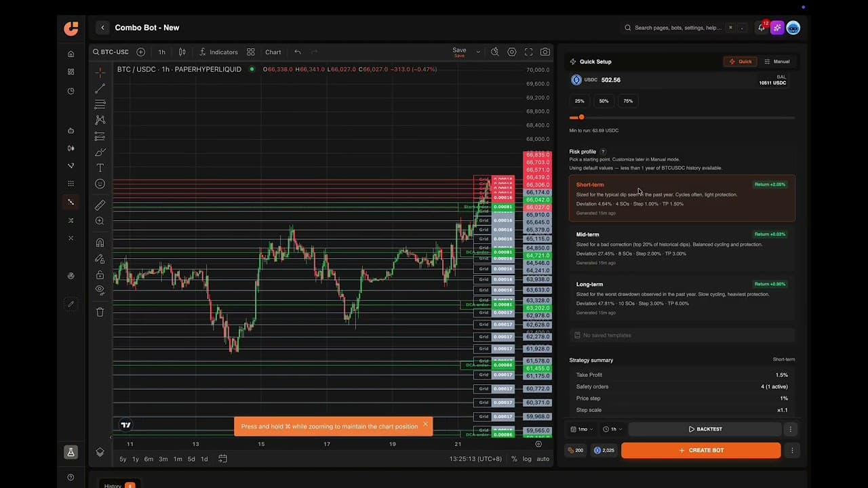Open the home icon in the left sidebar
The height and width of the screenshot is (488, 868).
[71, 54]
